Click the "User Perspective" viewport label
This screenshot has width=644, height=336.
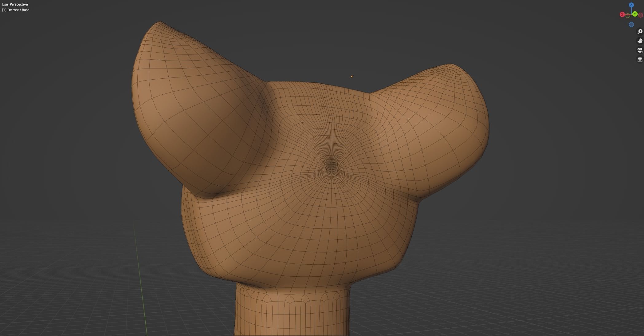(15, 4)
